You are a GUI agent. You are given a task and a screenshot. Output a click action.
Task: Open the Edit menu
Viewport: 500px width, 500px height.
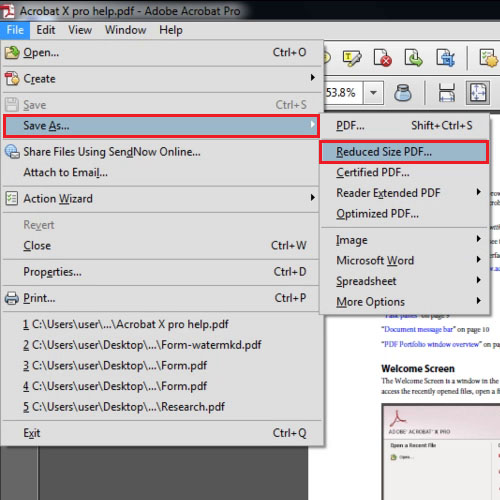[46, 30]
